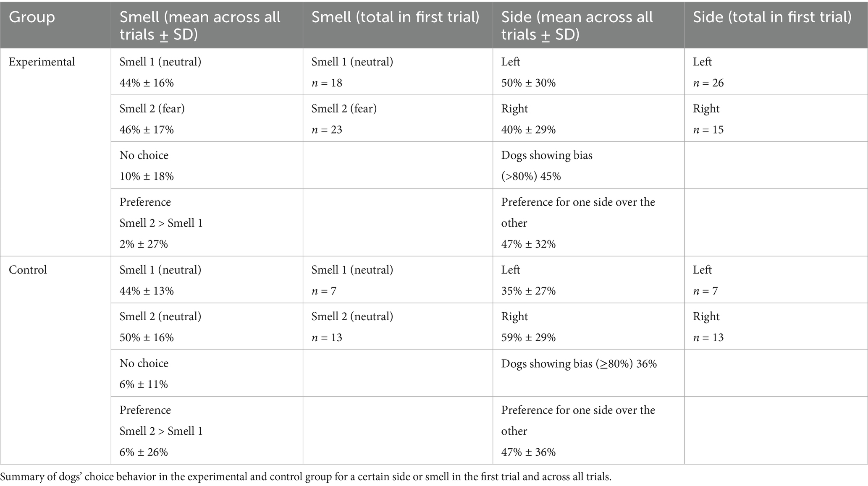Click the 'n = 18' cell value

[327, 83]
